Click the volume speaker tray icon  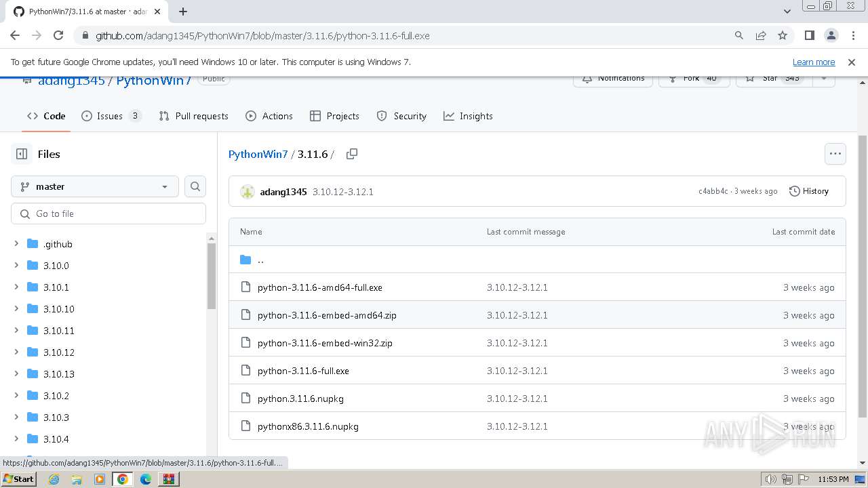770,479
